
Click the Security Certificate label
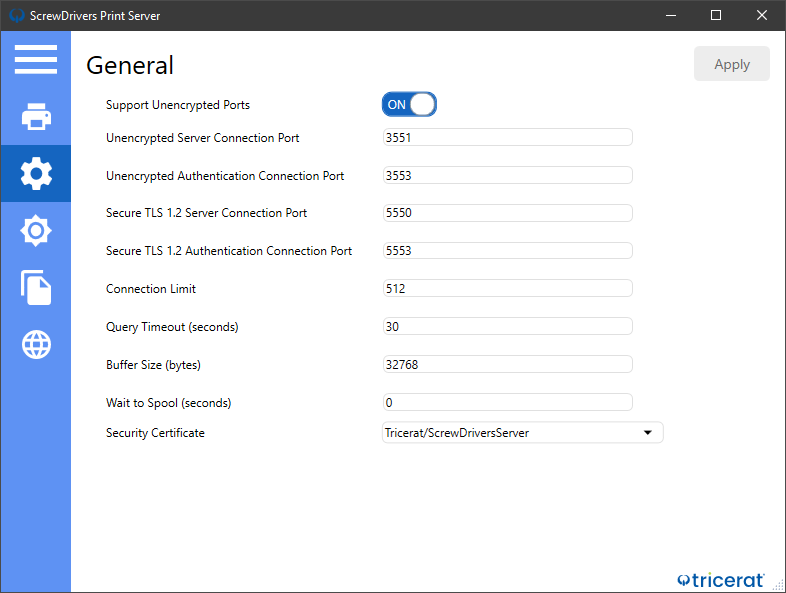click(x=155, y=433)
